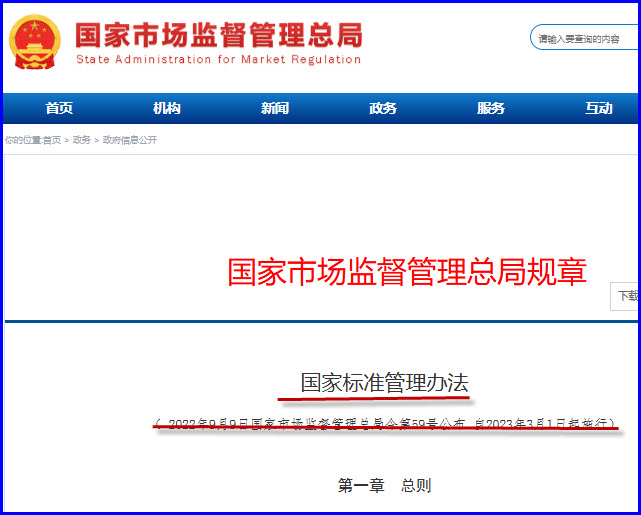Click the 国家市场监督管理总局 site title

tap(219, 35)
